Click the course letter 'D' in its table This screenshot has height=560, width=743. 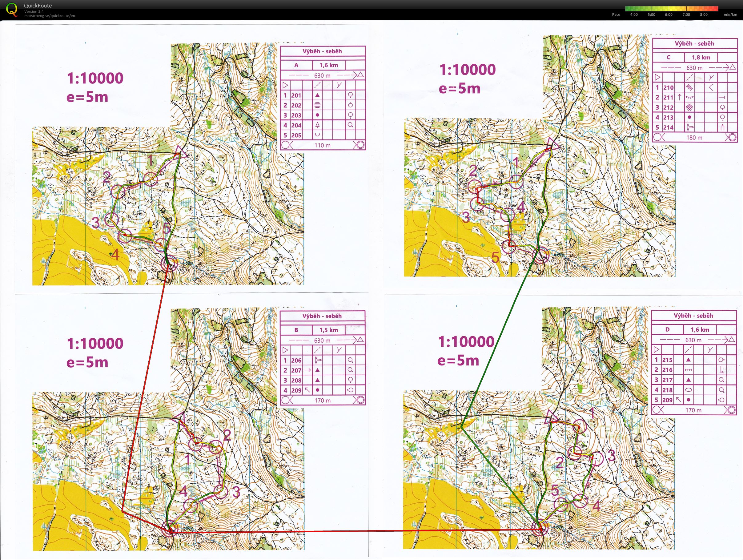pos(667,330)
